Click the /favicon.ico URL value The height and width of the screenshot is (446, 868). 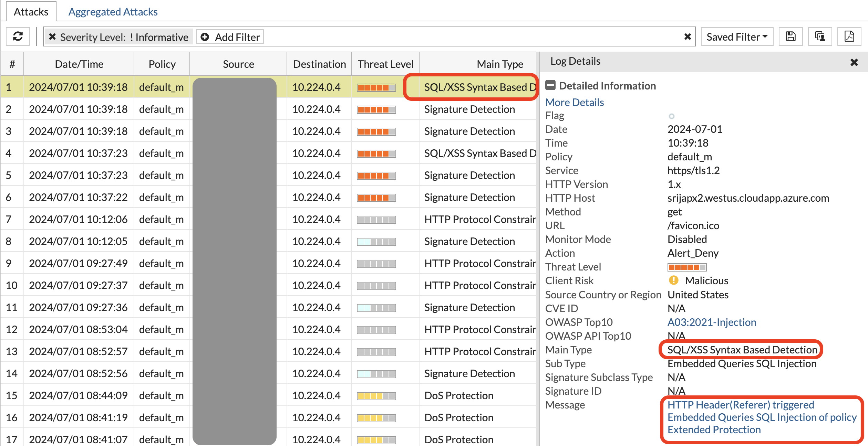coord(693,225)
